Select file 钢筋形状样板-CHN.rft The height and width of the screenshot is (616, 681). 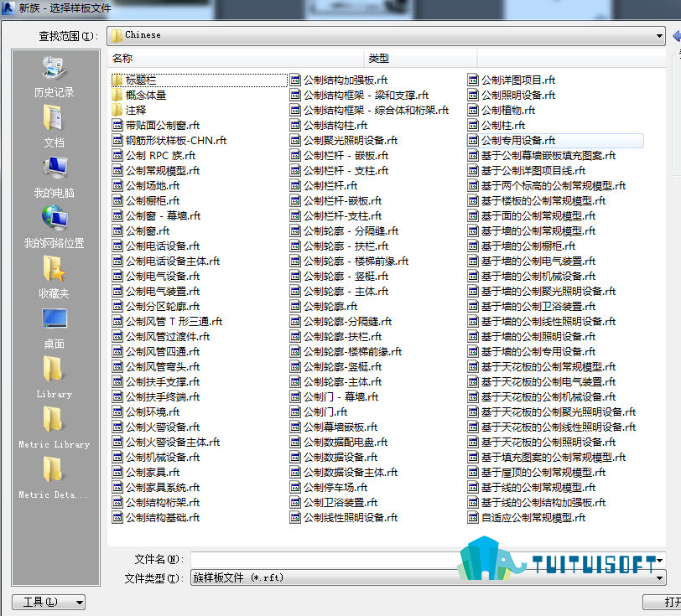pyautogui.click(x=169, y=141)
